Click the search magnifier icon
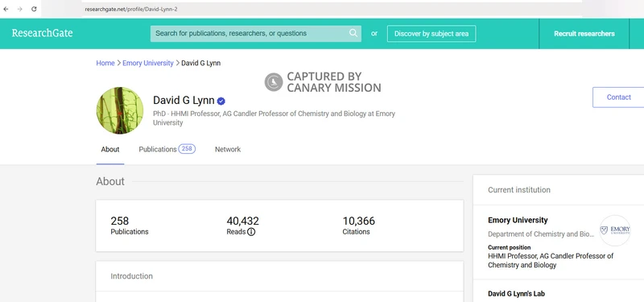This screenshot has height=302, width=644. [x=353, y=33]
